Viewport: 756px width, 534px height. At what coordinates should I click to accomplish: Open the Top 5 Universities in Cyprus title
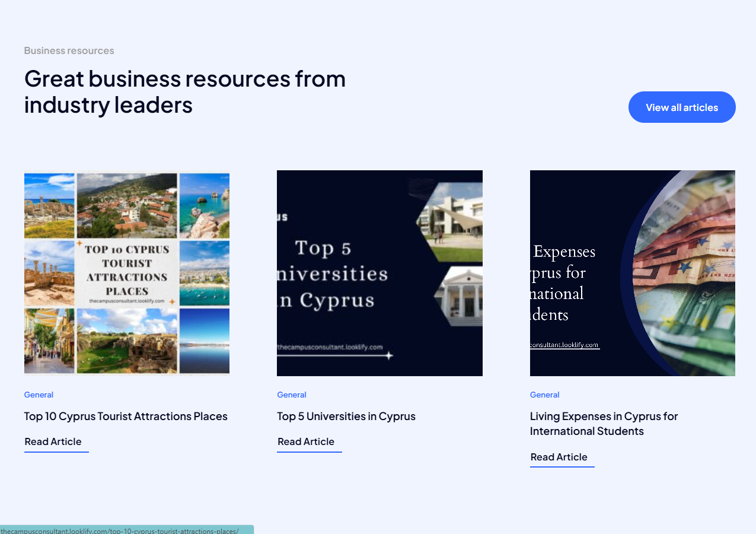click(x=346, y=417)
